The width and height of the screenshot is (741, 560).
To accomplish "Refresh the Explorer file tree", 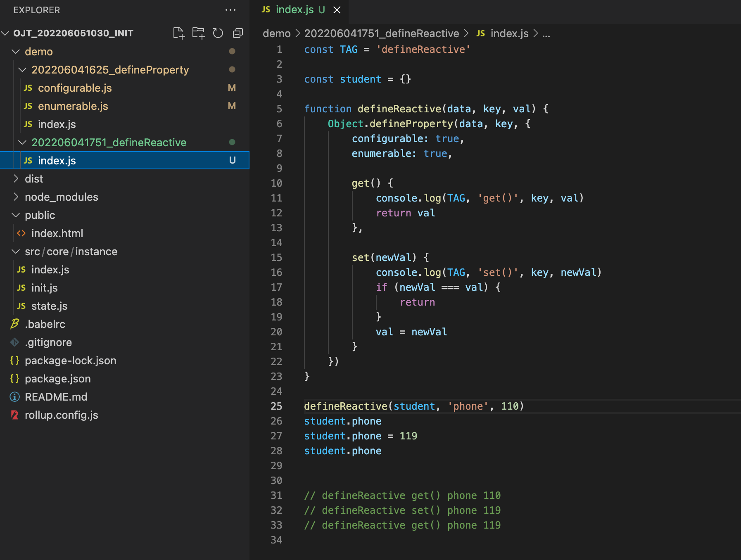I will (218, 33).
